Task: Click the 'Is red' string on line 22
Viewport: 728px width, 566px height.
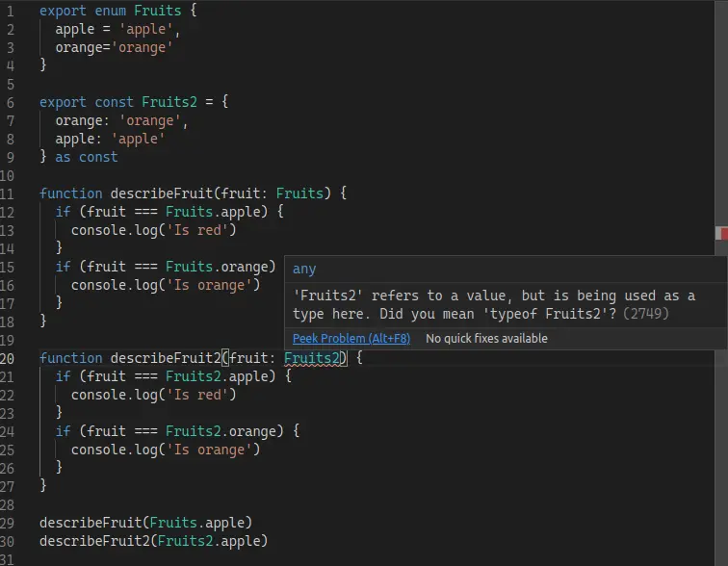Action: coord(196,395)
